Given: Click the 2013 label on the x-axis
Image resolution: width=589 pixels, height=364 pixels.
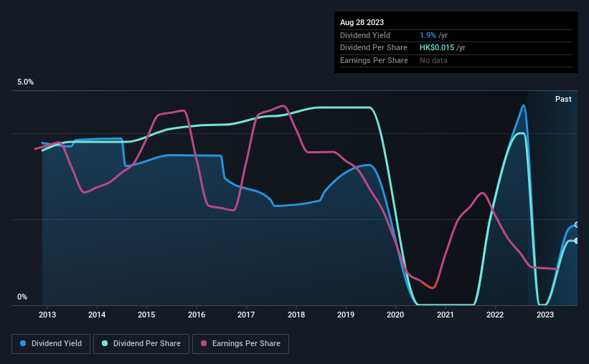Looking at the screenshot, I should tap(47, 315).
